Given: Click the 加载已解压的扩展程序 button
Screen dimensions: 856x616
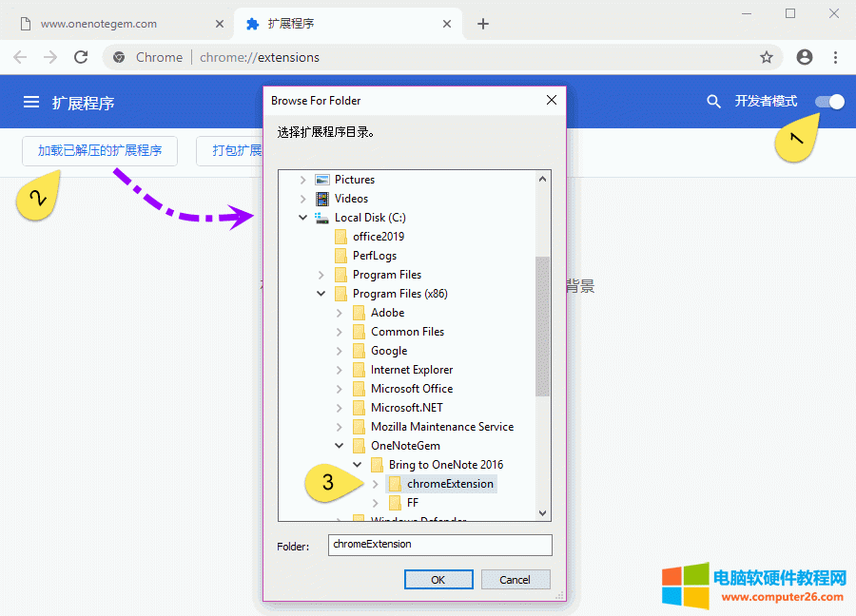Looking at the screenshot, I should tap(99, 150).
